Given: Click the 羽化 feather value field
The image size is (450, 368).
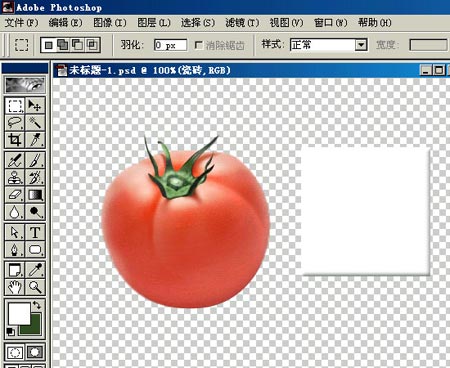Looking at the screenshot, I should click(x=170, y=45).
